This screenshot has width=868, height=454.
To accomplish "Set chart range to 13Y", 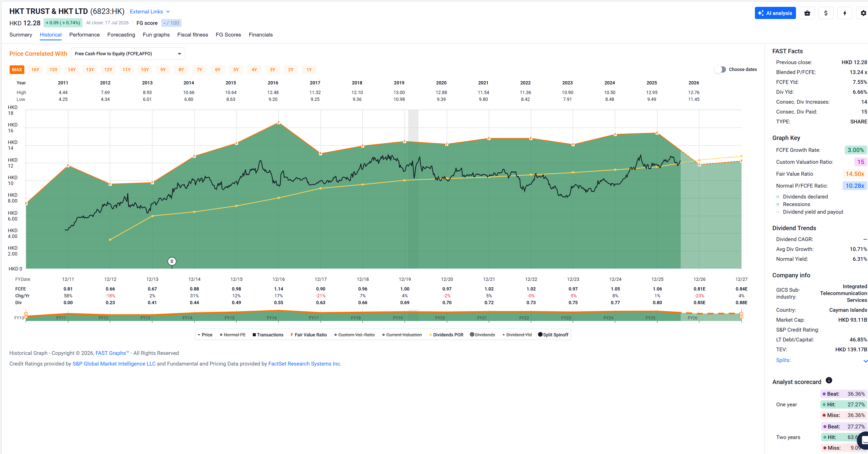I will click(x=90, y=70).
